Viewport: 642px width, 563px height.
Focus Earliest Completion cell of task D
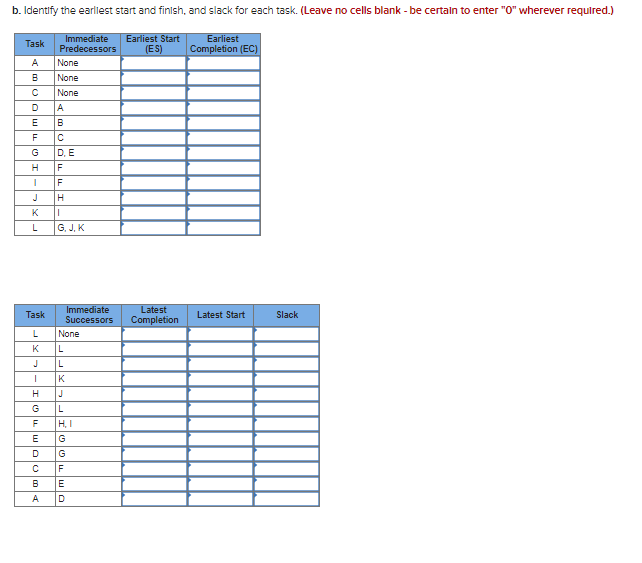[224, 108]
